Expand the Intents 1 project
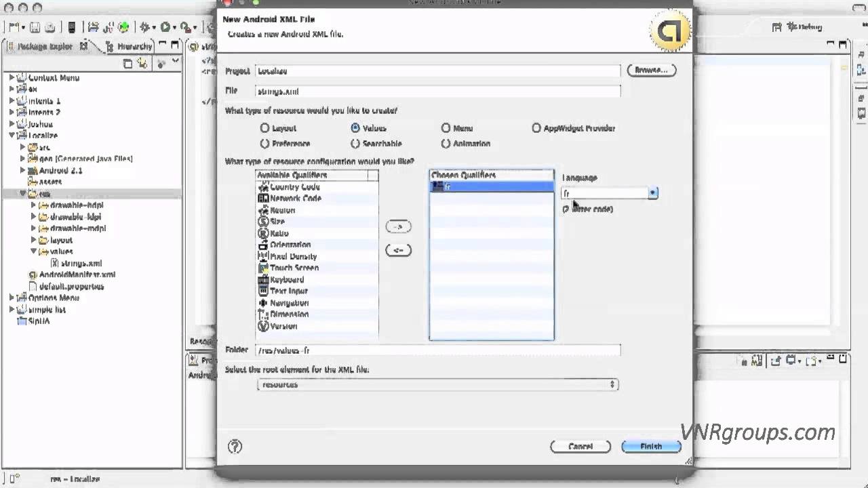Screen dimensions: 868x488 coord(12,101)
